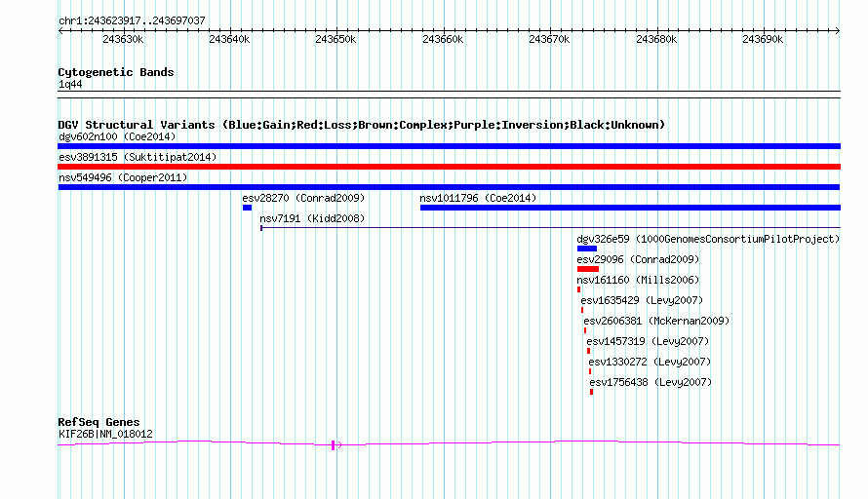Click the 243680k ruler label
This screenshot has height=499, width=868.
[656, 39]
